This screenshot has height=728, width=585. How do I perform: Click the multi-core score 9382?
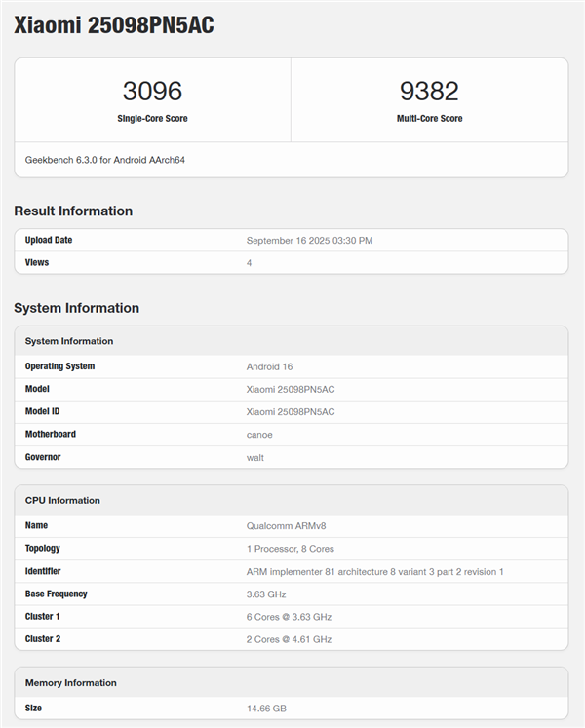[429, 92]
